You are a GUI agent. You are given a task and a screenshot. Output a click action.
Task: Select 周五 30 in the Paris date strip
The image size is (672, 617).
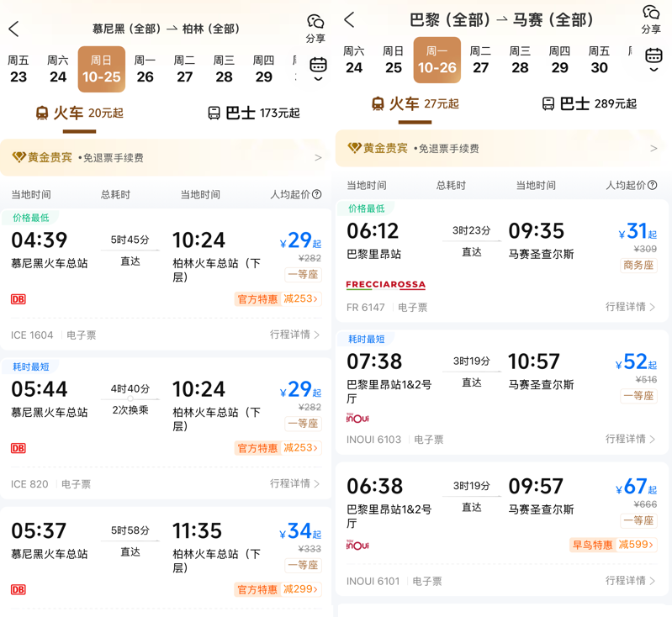[599, 60]
